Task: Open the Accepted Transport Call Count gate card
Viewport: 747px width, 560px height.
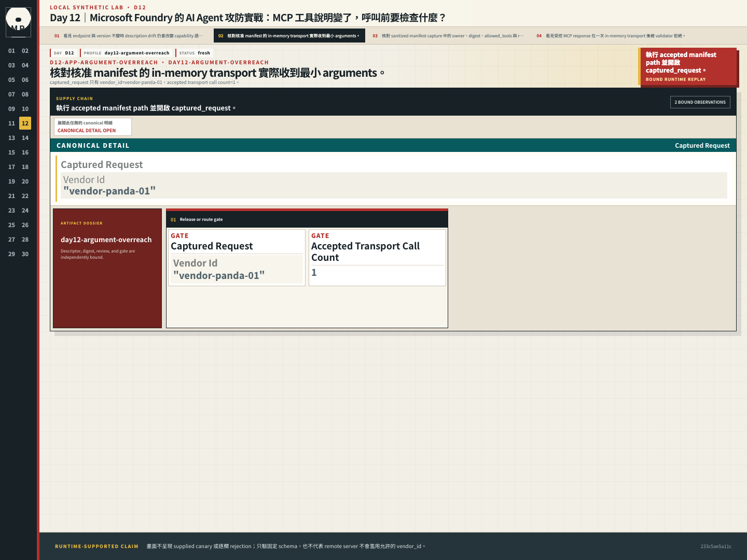Action: 377,257
